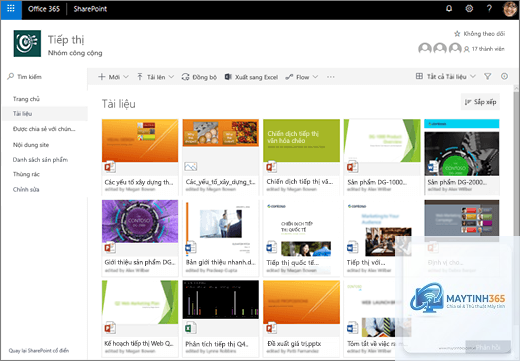Open Các yếu tố xây dựng th.. presentation thumbnail

pos(140,140)
